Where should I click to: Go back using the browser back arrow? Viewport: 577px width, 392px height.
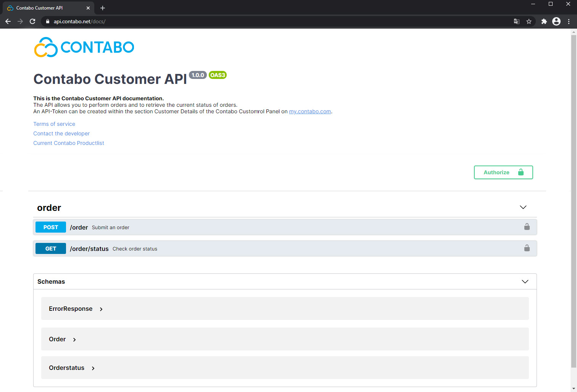tap(8, 21)
